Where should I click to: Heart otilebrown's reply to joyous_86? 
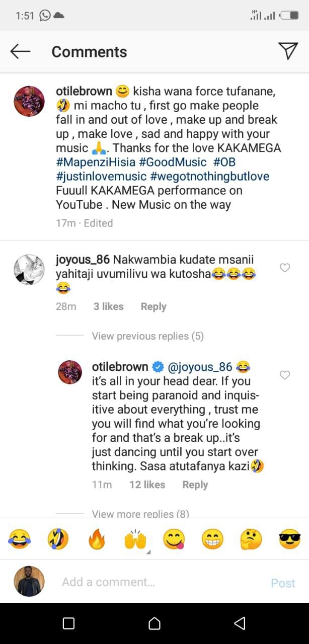pyautogui.click(x=285, y=375)
